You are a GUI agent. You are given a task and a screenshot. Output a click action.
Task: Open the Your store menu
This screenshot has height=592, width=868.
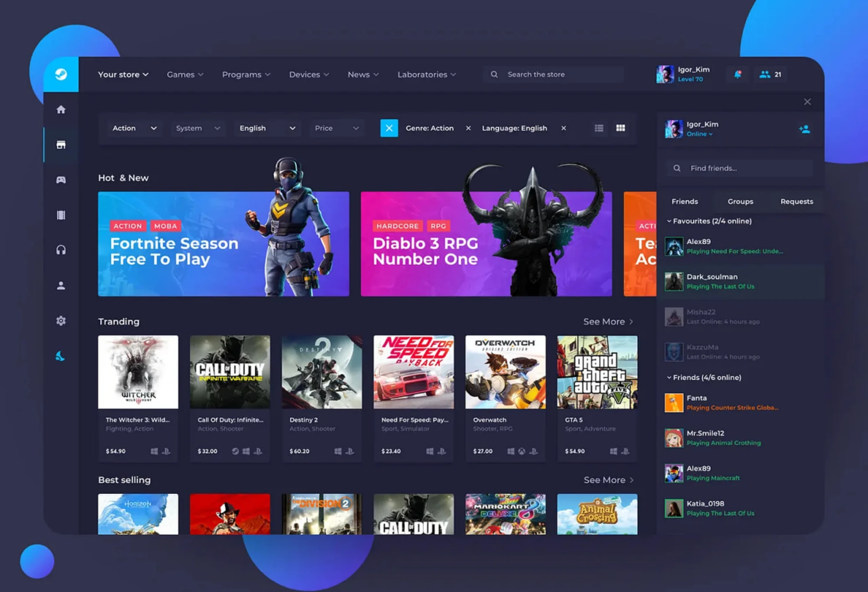[x=123, y=74]
